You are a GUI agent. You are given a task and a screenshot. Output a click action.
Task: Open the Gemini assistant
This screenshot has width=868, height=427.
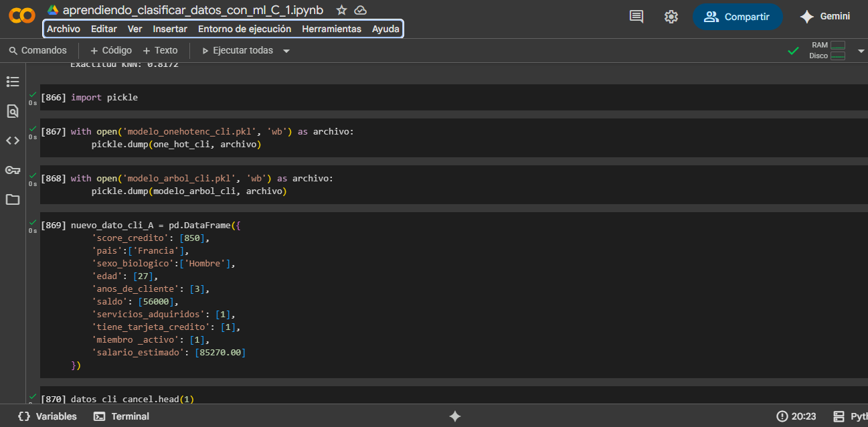click(825, 17)
